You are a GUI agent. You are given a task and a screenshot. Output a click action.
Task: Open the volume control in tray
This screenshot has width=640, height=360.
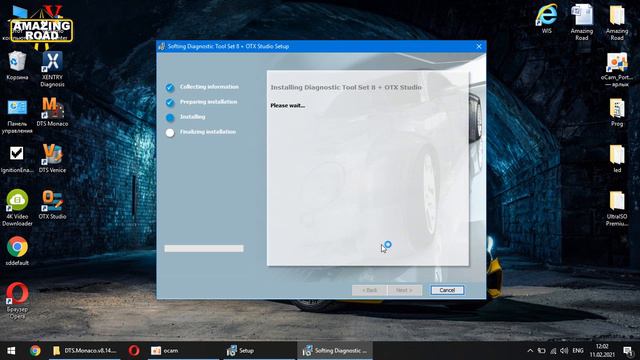564,351
